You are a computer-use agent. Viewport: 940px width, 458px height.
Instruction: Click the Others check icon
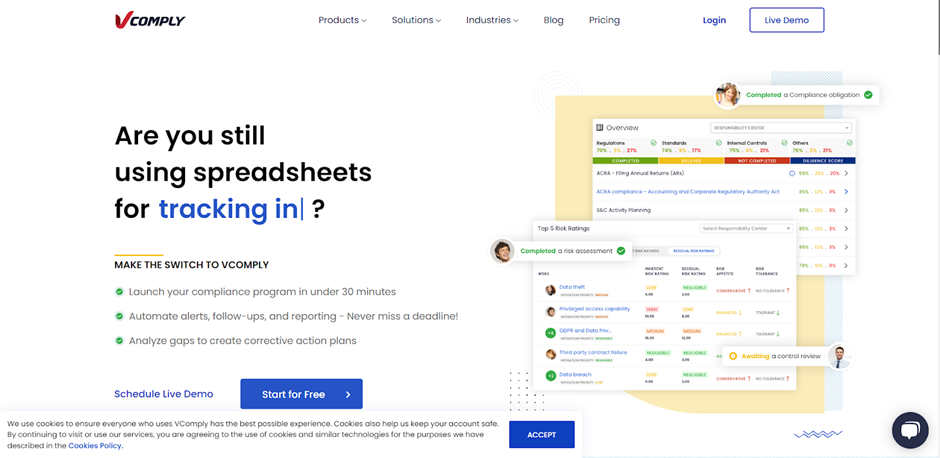pyautogui.click(x=849, y=143)
